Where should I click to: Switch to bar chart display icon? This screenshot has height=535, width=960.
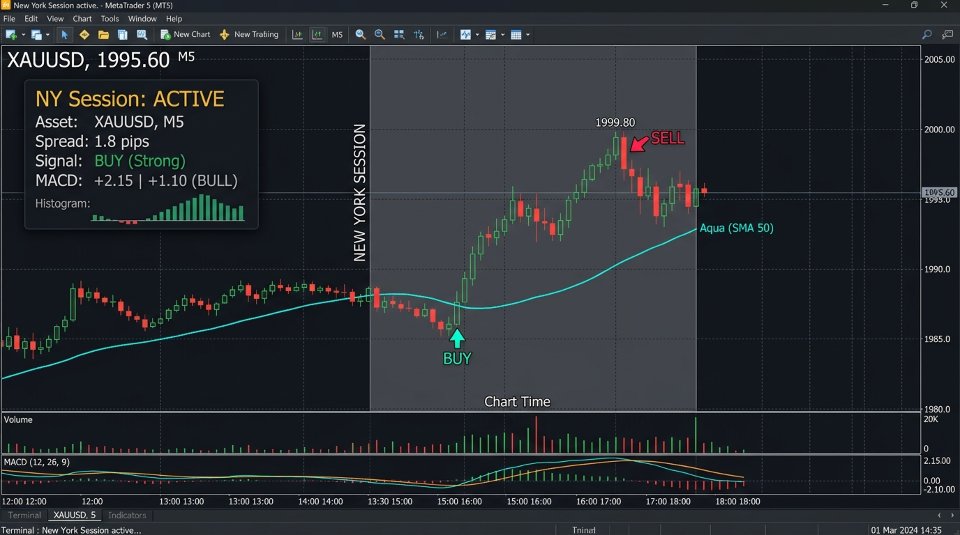pos(297,35)
